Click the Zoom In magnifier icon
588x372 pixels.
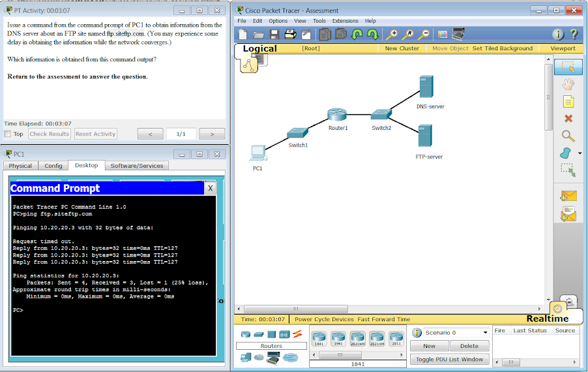coord(392,35)
